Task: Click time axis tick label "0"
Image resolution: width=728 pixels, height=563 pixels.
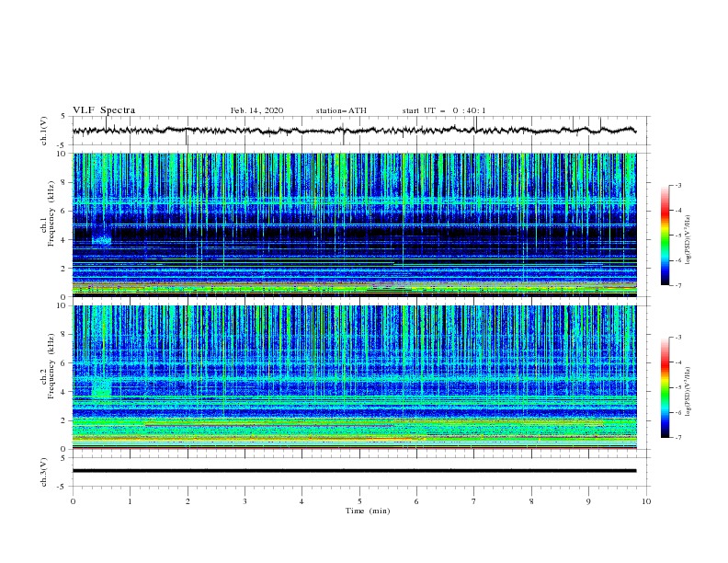Action: tap(73, 501)
